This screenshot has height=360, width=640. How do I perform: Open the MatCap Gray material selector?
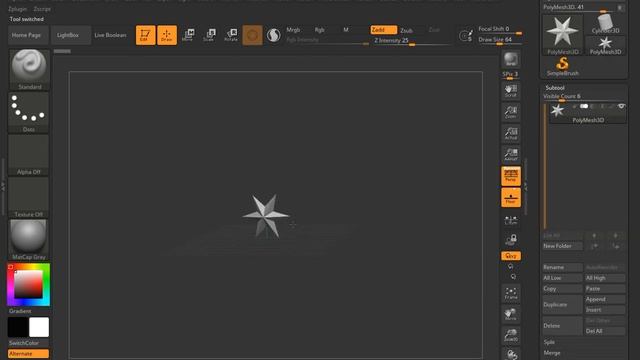[x=29, y=240]
